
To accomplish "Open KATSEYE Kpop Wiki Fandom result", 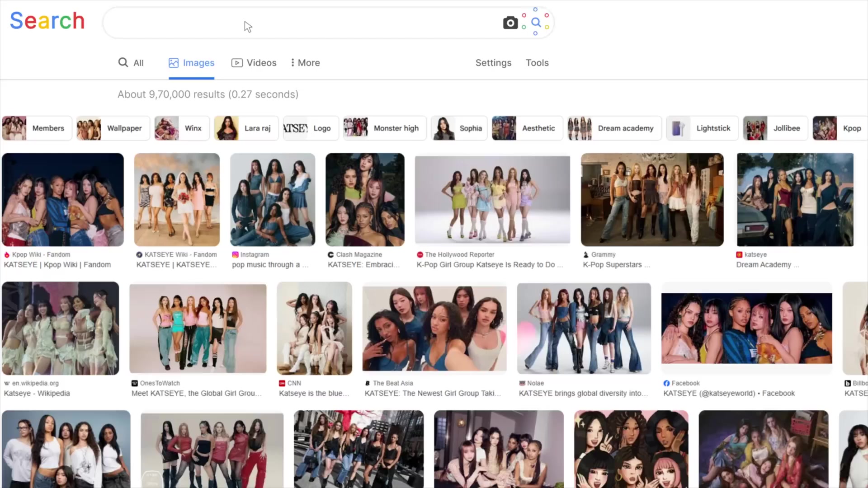I will [57, 265].
